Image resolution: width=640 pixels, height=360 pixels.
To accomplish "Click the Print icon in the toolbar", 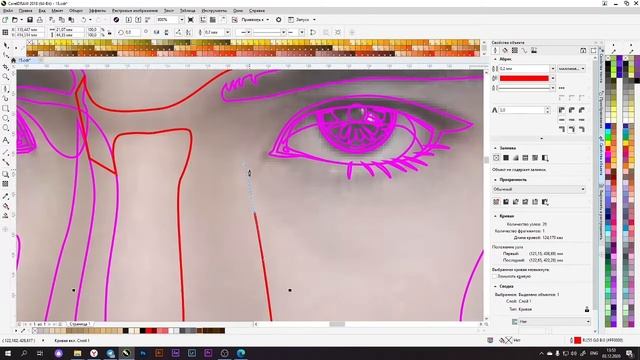I will (40, 20).
